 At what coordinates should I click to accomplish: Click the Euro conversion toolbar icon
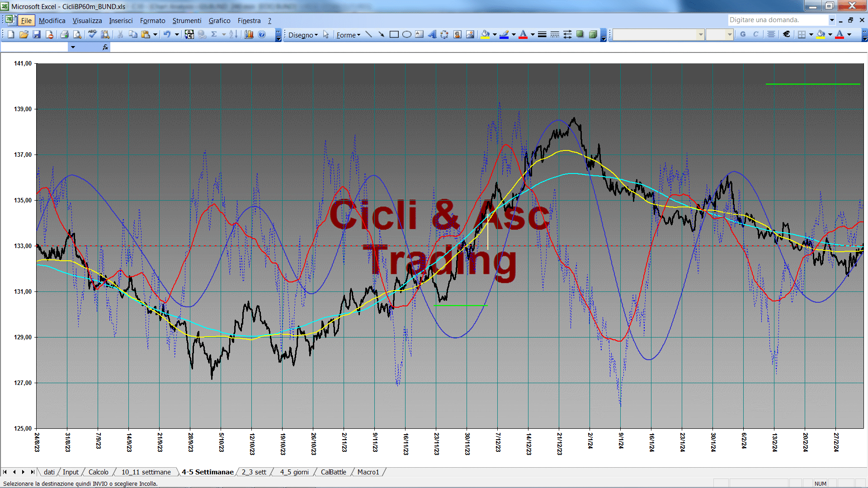point(189,34)
